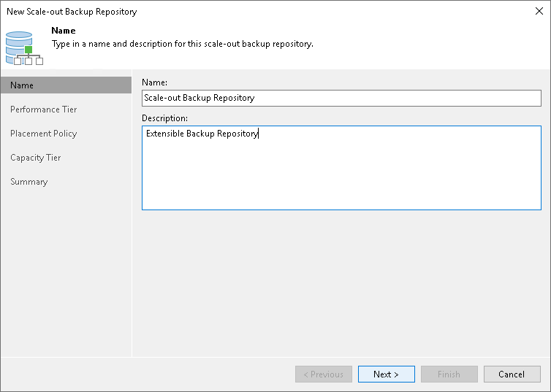
Task: Click the bold Name heading in header
Action: point(64,31)
